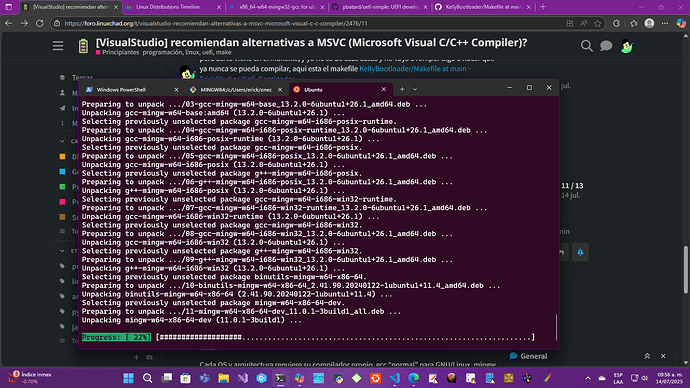690x388 pixels.
Task: Open Windows Terminal taskbar icon
Action: pyautogui.click(x=280, y=378)
